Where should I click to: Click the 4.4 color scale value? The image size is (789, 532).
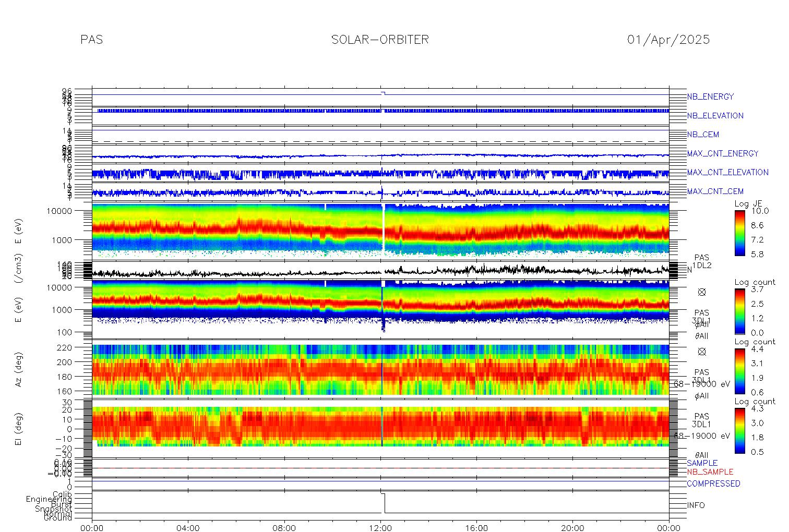click(x=757, y=349)
